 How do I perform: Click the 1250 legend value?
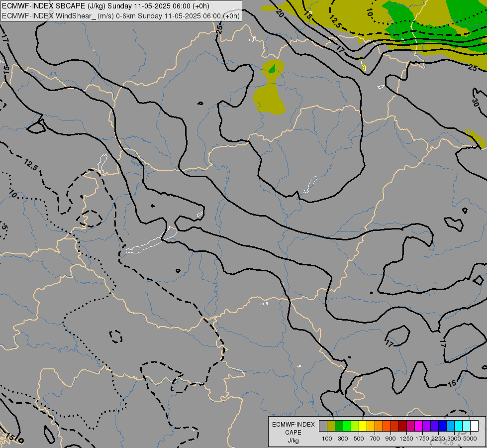(406, 439)
